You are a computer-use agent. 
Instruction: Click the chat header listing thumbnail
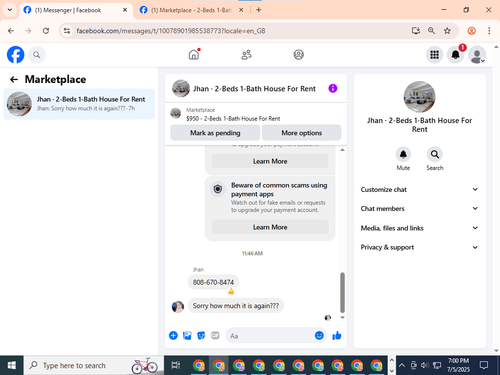tap(181, 88)
